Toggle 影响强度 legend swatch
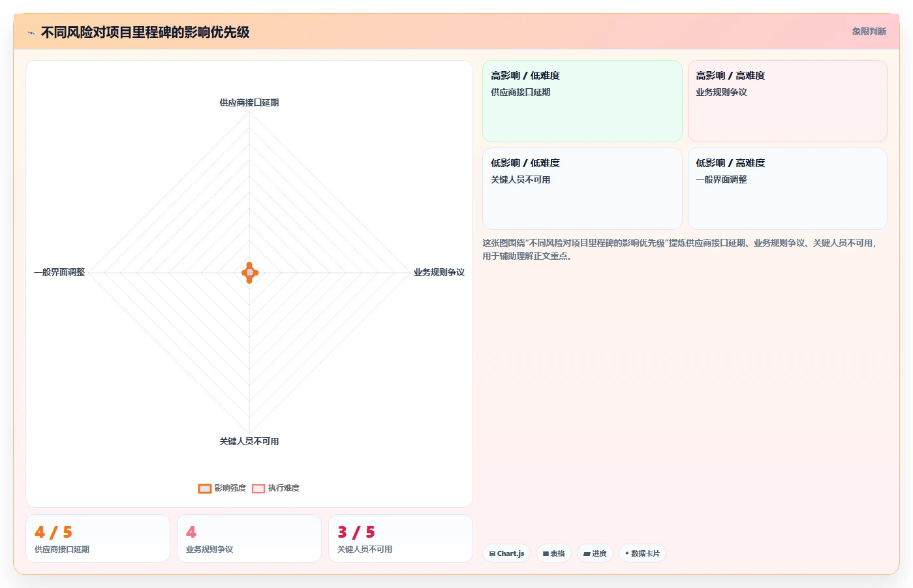The width and height of the screenshot is (913, 588). pos(205,489)
